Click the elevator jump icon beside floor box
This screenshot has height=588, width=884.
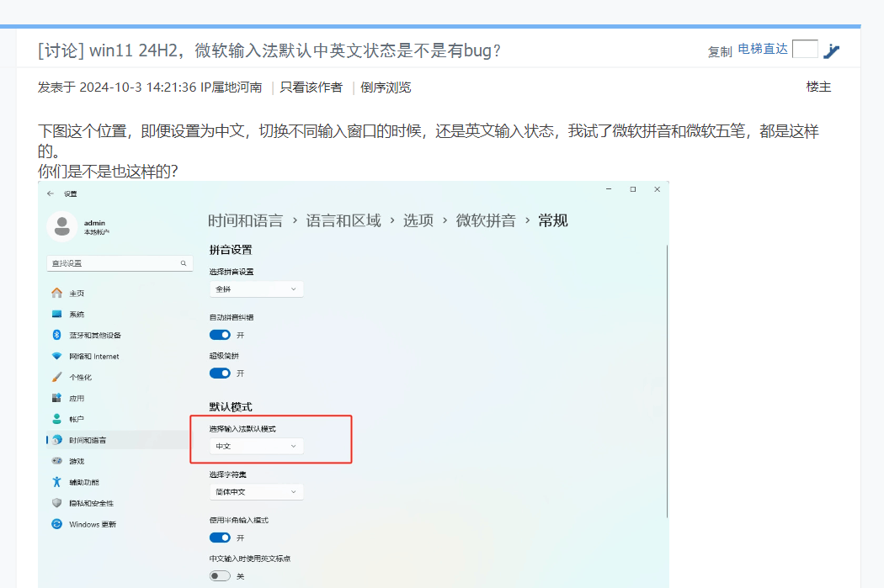pyautogui.click(x=832, y=50)
